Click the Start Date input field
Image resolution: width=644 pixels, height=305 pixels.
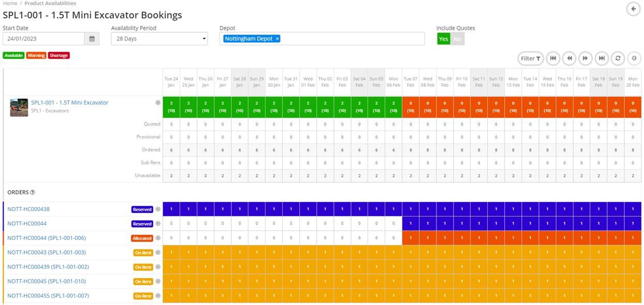tap(43, 39)
